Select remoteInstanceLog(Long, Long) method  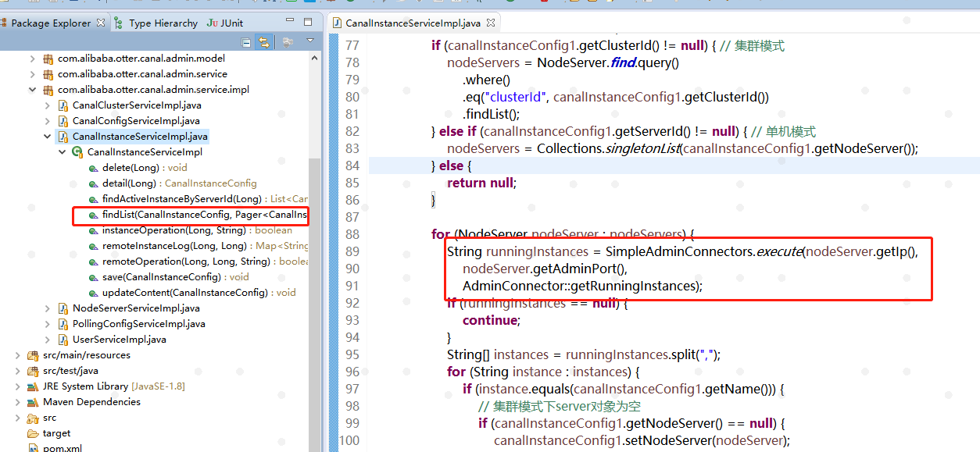click(x=205, y=246)
